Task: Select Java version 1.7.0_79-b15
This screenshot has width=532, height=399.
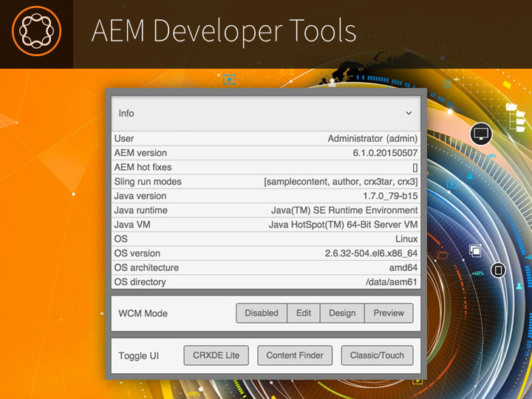Action: pyautogui.click(x=390, y=196)
